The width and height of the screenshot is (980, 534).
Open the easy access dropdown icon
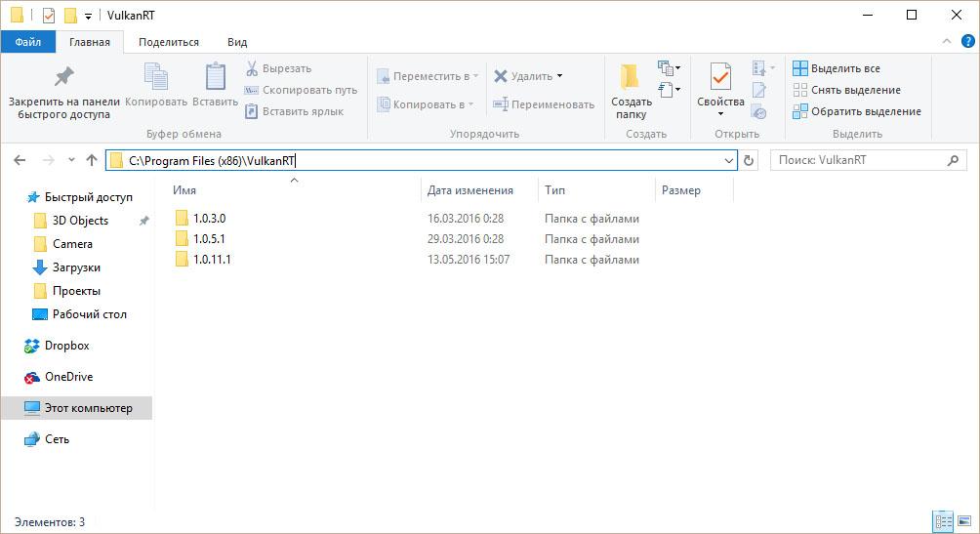point(669,90)
